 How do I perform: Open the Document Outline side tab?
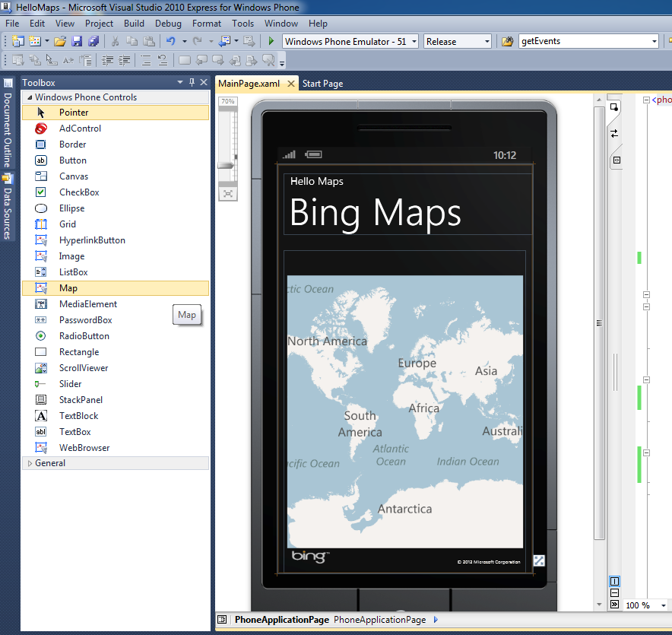[8, 125]
